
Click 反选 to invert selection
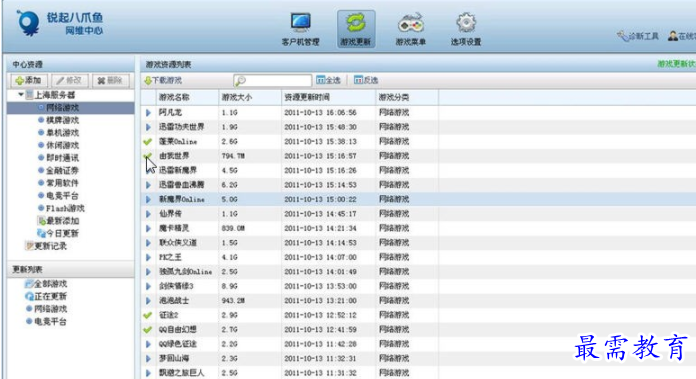coord(366,80)
